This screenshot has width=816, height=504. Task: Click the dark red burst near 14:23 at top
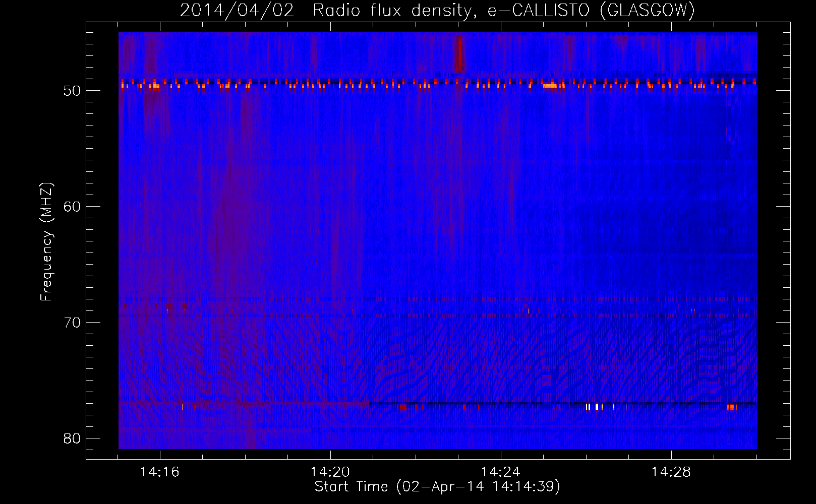[x=459, y=53]
